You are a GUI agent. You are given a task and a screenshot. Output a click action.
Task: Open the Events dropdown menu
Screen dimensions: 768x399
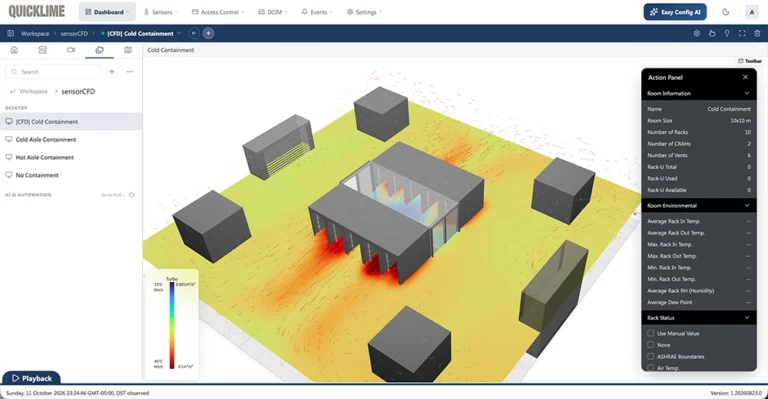(317, 12)
